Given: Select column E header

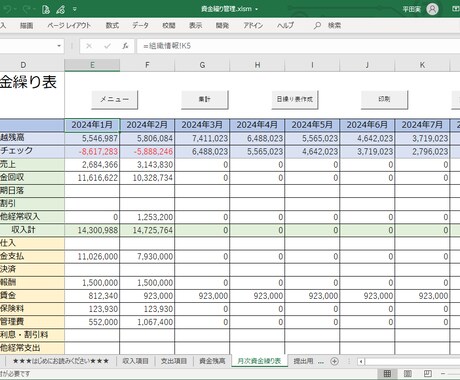Looking at the screenshot, I should 92,65.
